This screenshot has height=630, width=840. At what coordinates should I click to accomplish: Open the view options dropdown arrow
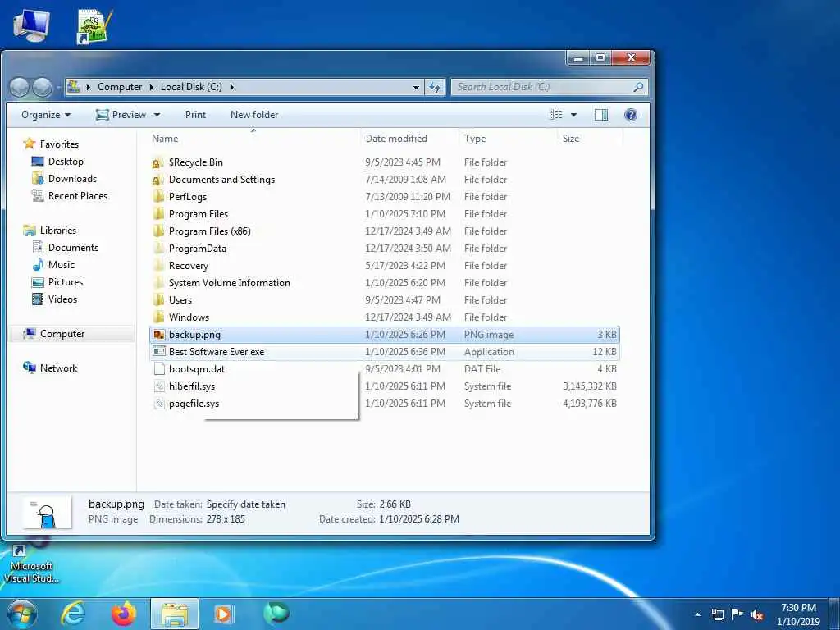573,115
